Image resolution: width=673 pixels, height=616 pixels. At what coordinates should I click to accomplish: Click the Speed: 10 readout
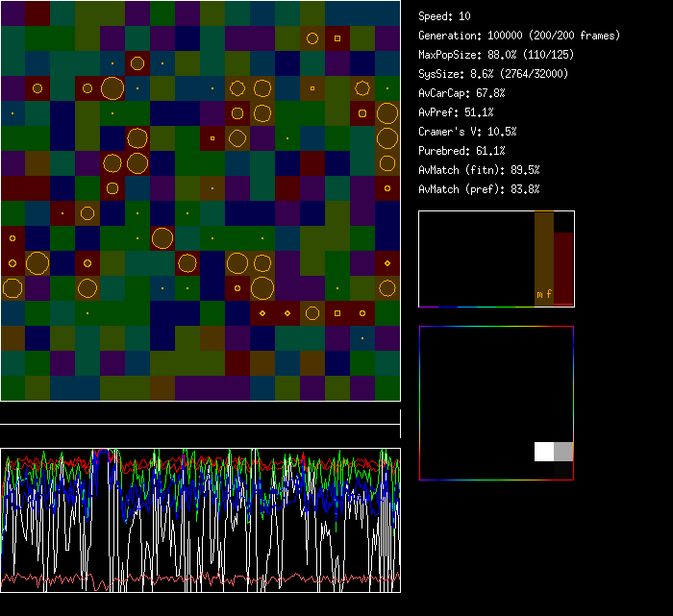pyautogui.click(x=445, y=16)
